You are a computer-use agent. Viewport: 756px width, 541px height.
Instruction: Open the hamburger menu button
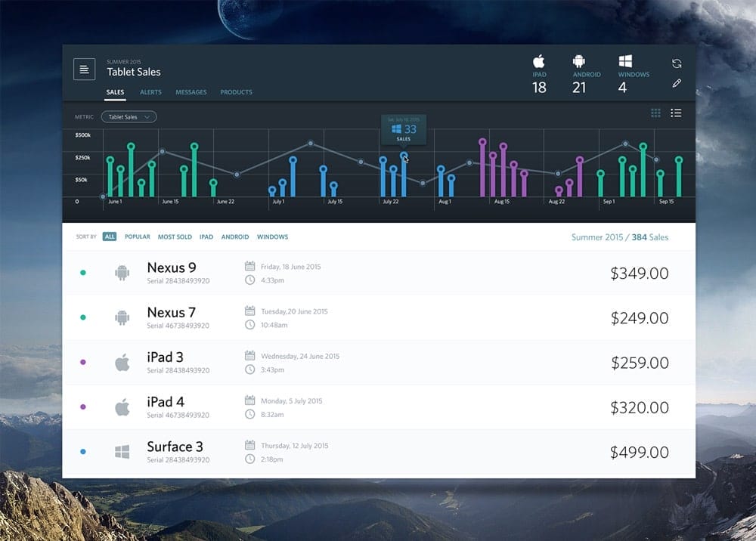pos(84,69)
